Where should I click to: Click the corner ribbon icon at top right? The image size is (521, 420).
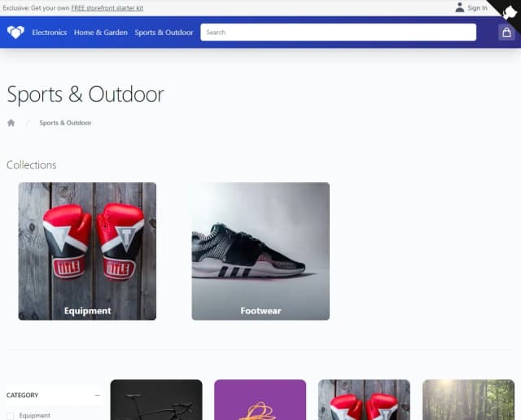click(510, 13)
